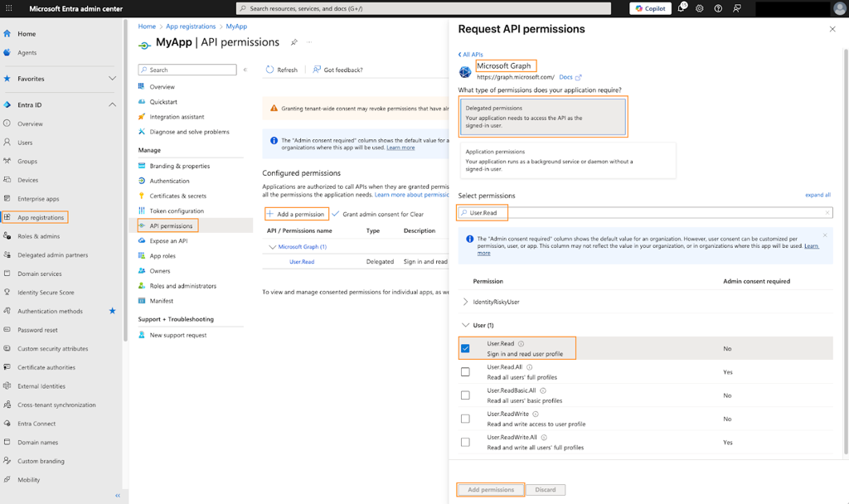849x504 pixels.
Task: Choose Application permissions option
Action: coord(568,160)
